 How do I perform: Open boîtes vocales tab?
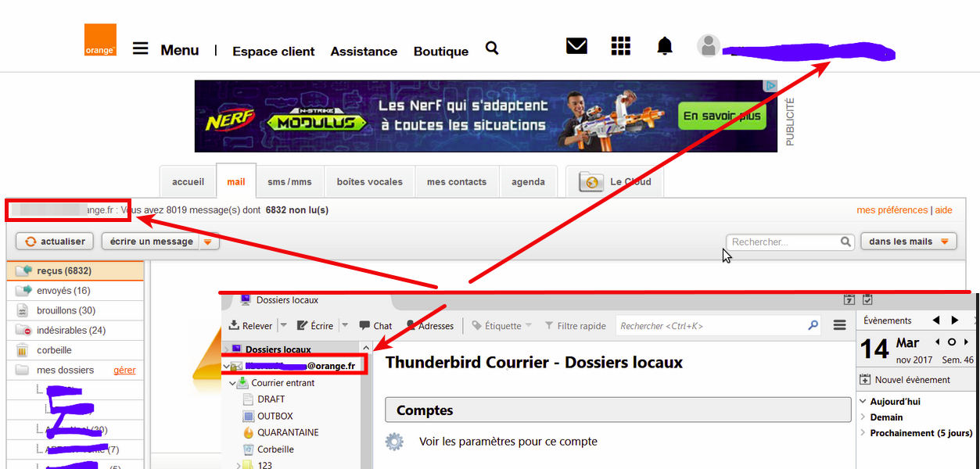coord(370,182)
